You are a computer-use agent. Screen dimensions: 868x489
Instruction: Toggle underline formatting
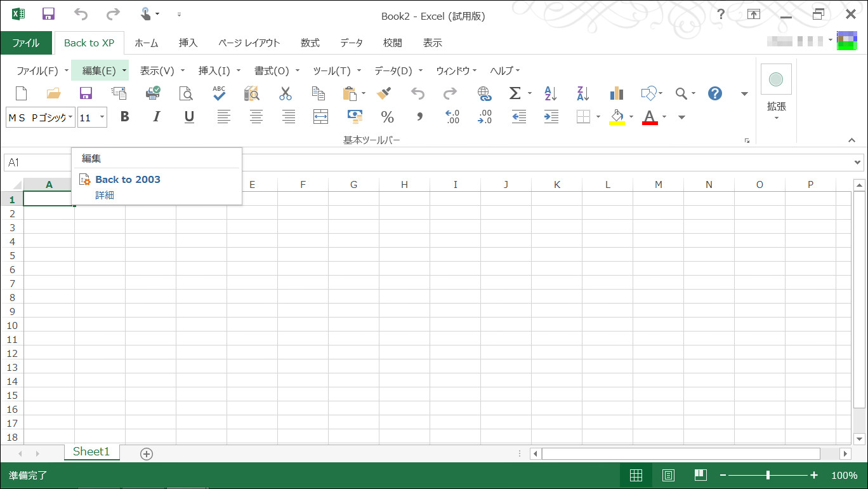coord(188,116)
